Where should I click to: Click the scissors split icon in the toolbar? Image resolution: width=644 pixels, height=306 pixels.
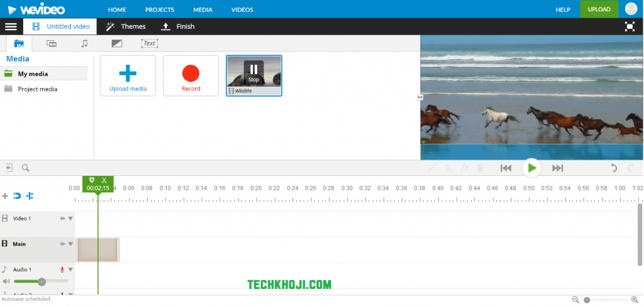(448, 168)
